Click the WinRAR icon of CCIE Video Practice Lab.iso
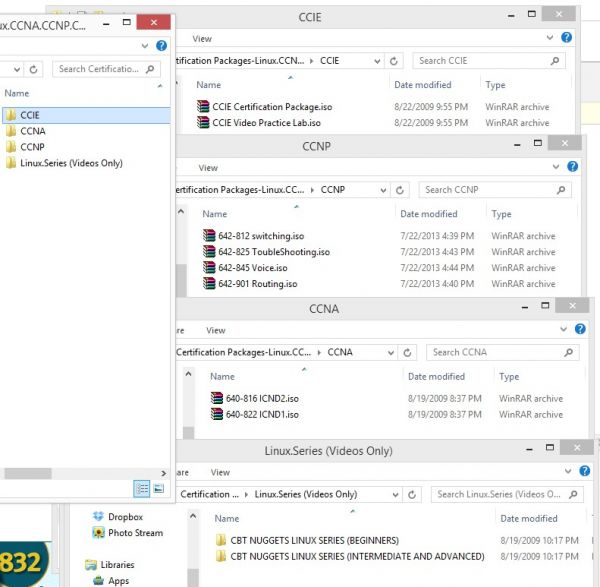 203,122
